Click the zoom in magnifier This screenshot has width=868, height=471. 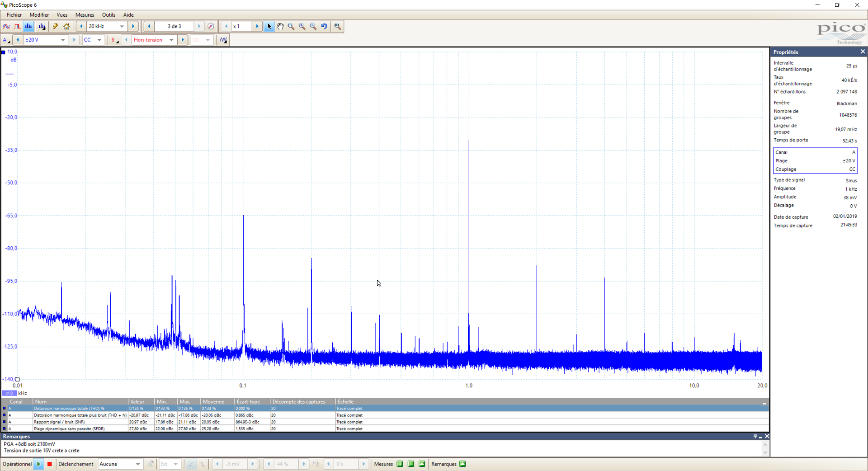(302, 26)
